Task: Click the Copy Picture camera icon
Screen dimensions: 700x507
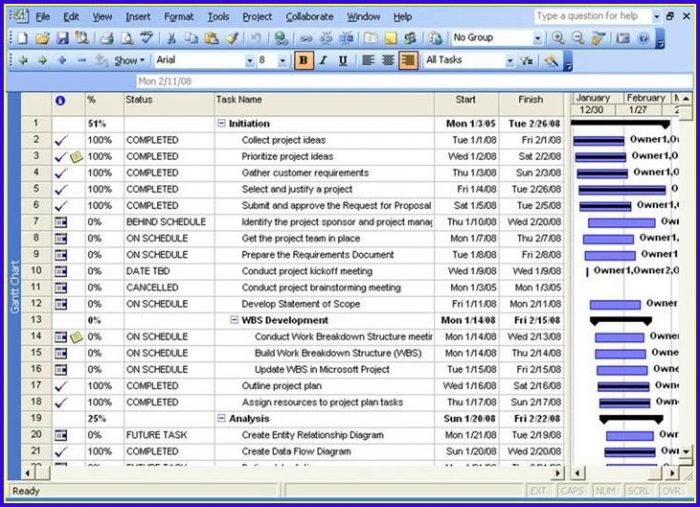Action: pos(623,38)
